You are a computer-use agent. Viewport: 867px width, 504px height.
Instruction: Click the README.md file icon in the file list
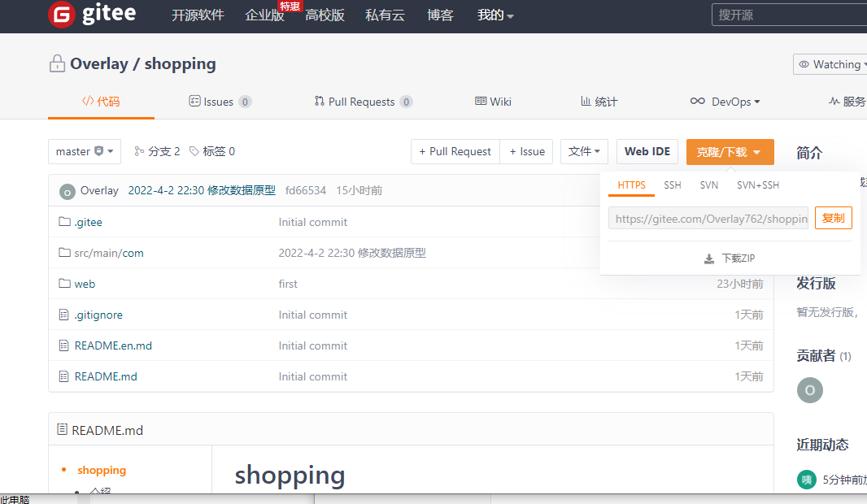pyautogui.click(x=63, y=376)
